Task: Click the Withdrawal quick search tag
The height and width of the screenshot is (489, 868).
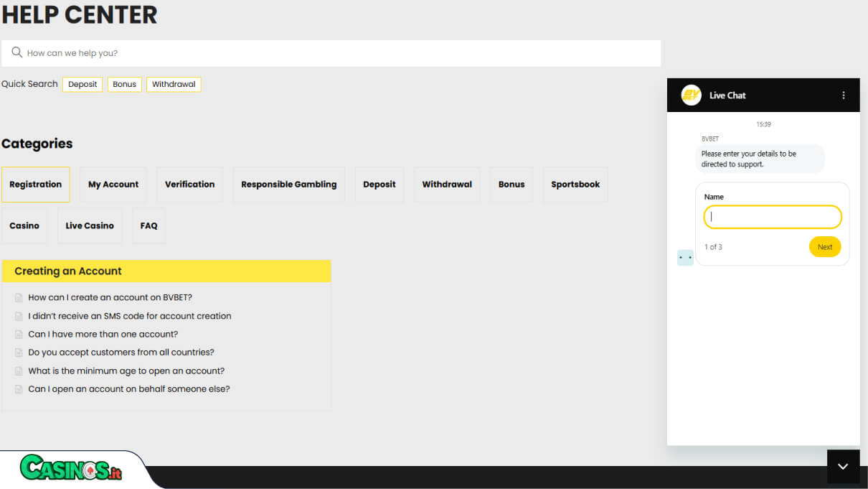Action: coord(174,85)
